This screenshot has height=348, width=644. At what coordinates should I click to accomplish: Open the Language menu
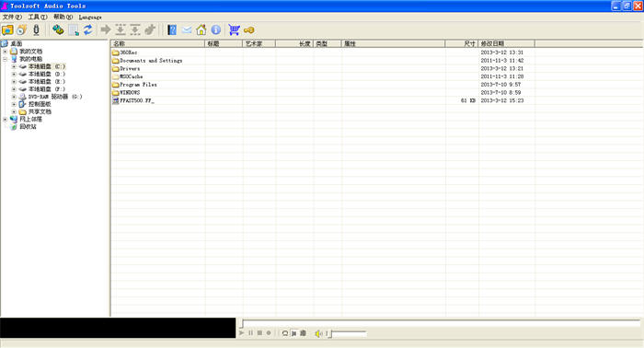[90, 17]
